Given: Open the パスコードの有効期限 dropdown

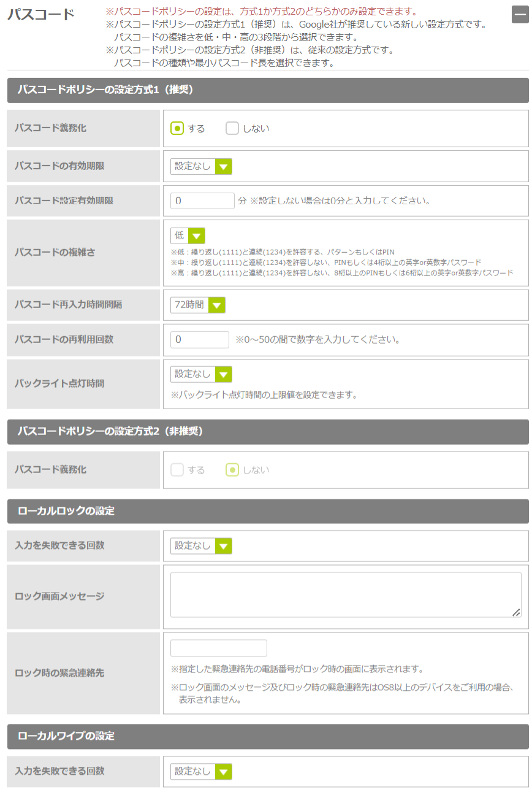Looking at the screenshot, I should point(201,166).
